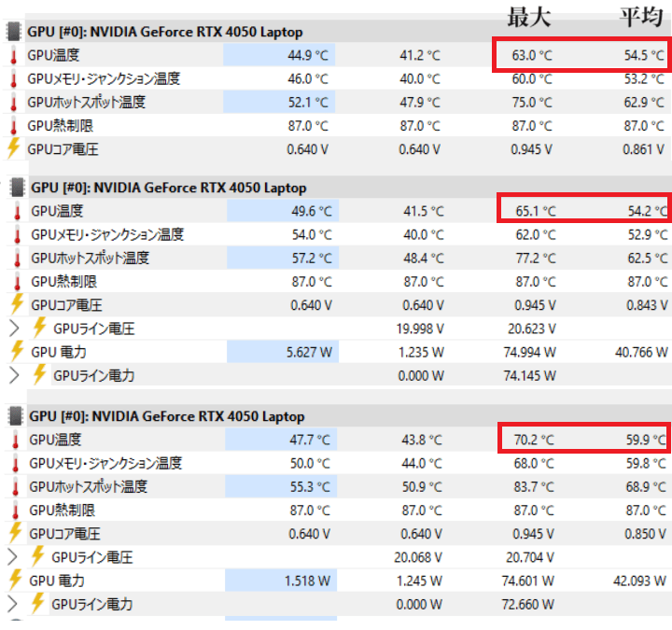This screenshot has width=672, height=630.
Task: Click thermometer icon for GPUホットスポット温度 reading 52.1 °C
Action: click(13, 102)
